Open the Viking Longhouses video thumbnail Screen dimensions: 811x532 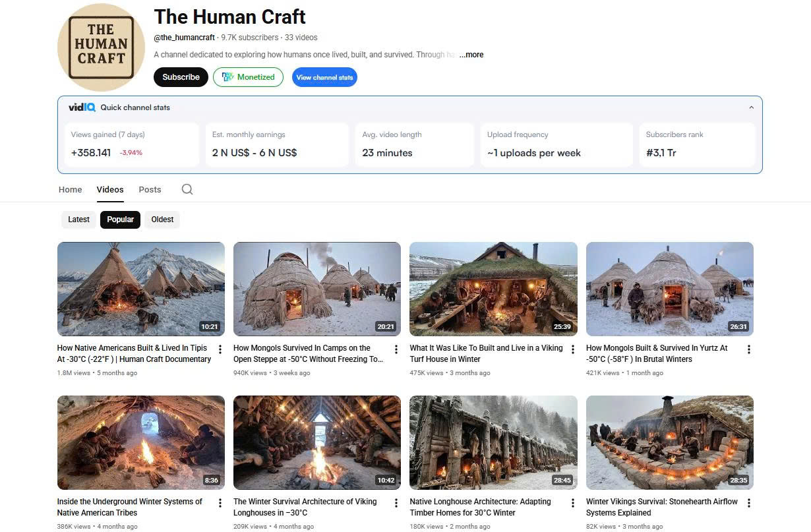[316, 442]
